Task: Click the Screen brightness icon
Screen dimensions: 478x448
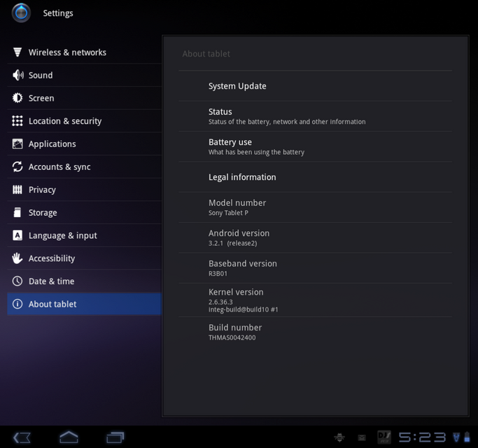Action: point(17,98)
